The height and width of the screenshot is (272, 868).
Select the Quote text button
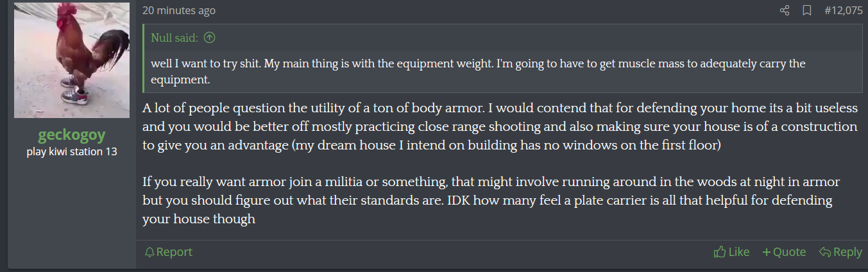[789, 252]
